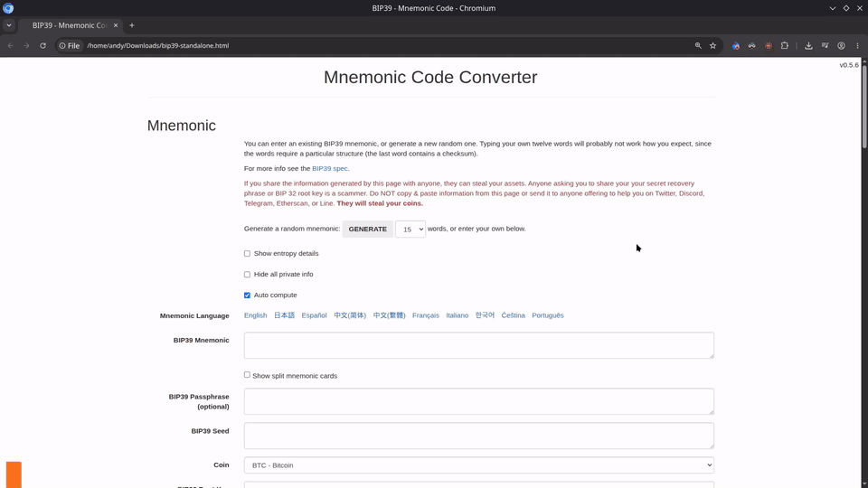Image resolution: width=868 pixels, height=488 pixels.
Task: Open the Coin BTC - Bitcoin dropdown
Action: click(479, 465)
